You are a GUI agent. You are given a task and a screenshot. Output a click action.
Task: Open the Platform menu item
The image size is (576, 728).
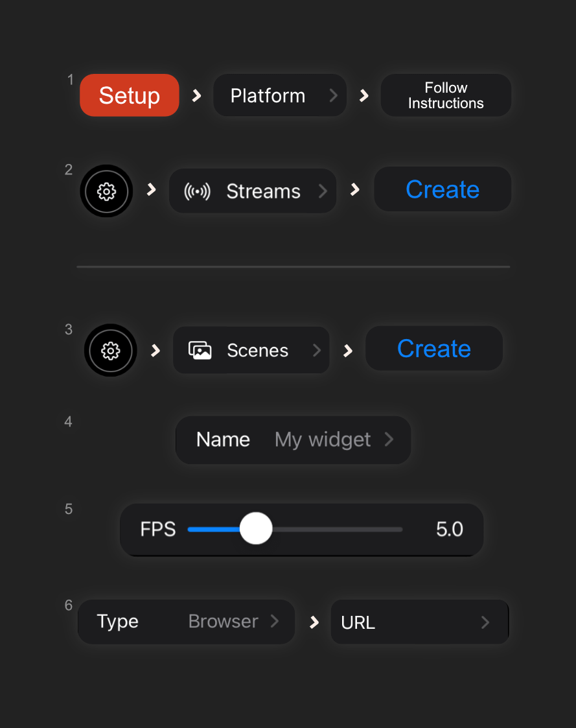pos(268,95)
